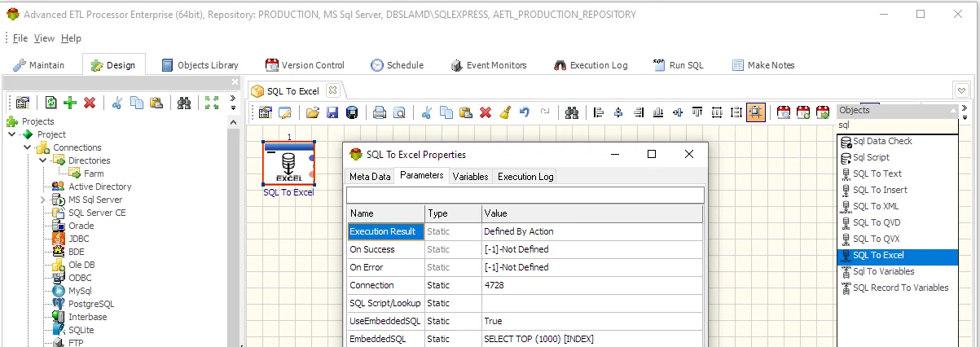This screenshot has width=980, height=347.
Task: Click the first red calendar schedule icon
Action: click(784, 112)
